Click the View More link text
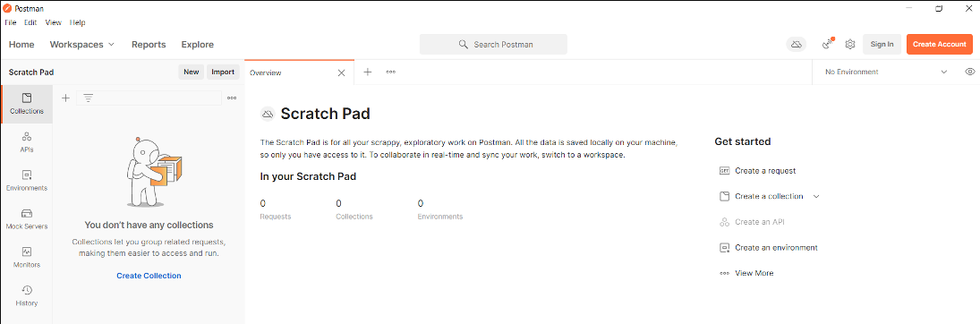 click(754, 273)
